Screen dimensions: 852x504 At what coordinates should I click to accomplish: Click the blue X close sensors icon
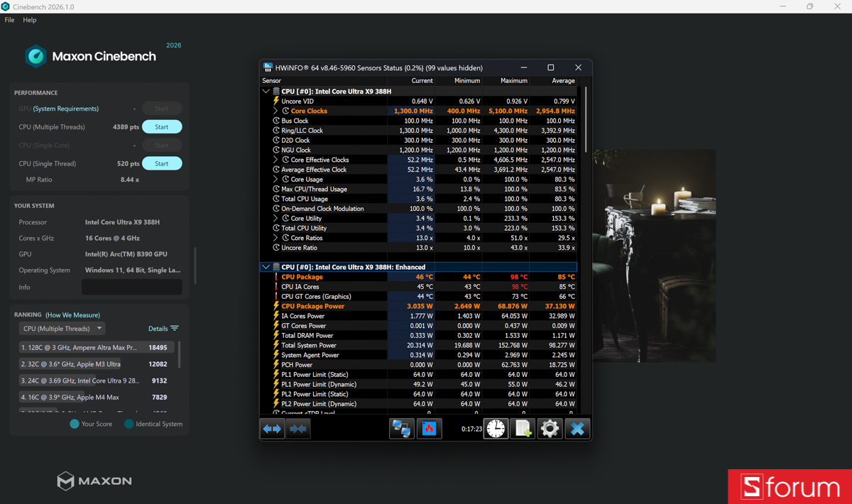pyautogui.click(x=577, y=429)
